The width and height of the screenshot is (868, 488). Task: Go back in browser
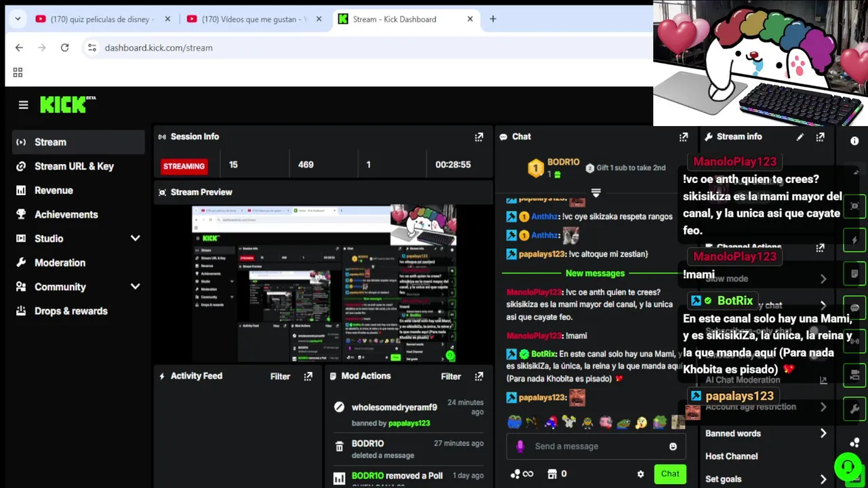[x=19, y=47]
